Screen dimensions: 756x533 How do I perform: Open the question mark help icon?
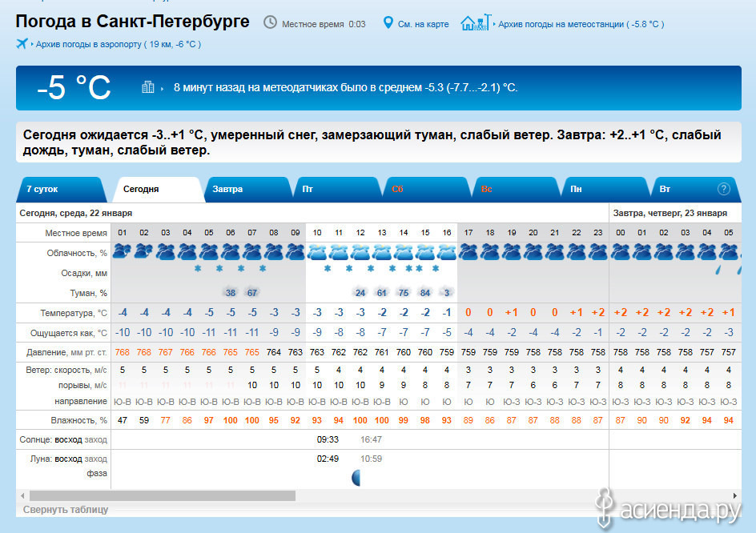[723, 189]
